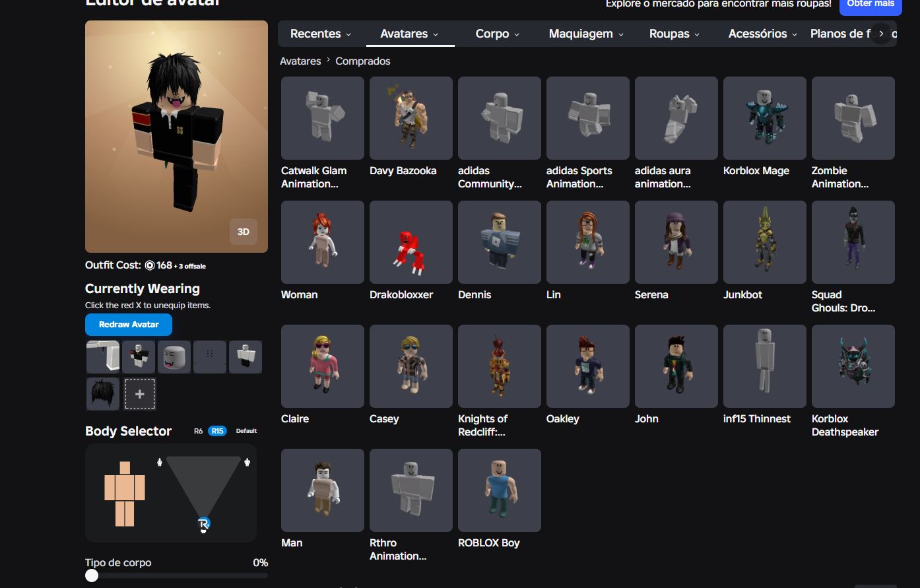Click the large avatar preview image
This screenshot has width=920, height=588.
click(x=176, y=137)
